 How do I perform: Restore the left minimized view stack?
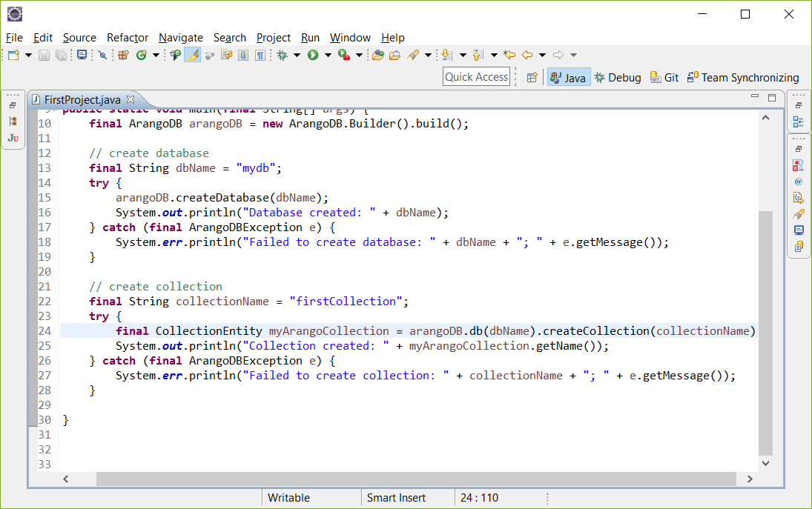tap(13, 105)
